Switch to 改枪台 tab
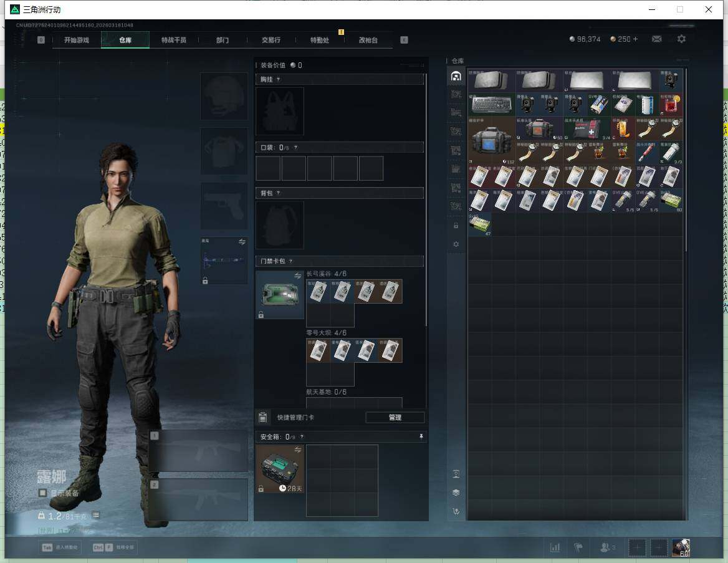The height and width of the screenshot is (563, 728). click(x=368, y=40)
